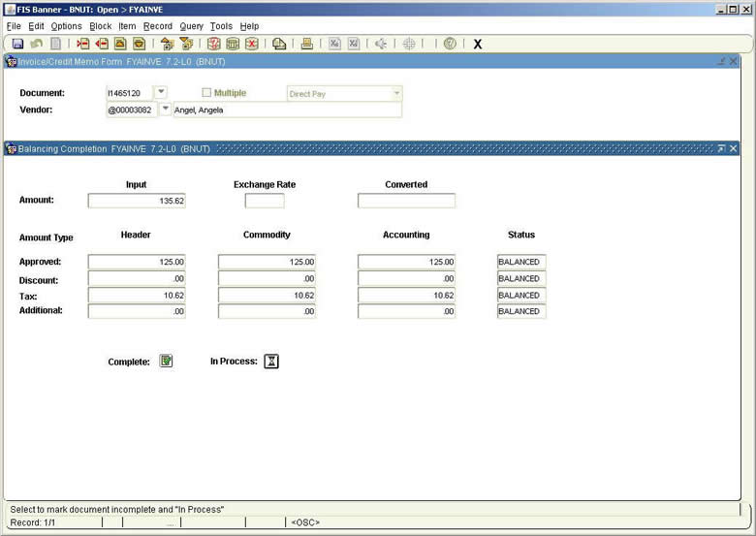
Task: Click the Save toolbar icon
Action: click(17, 44)
